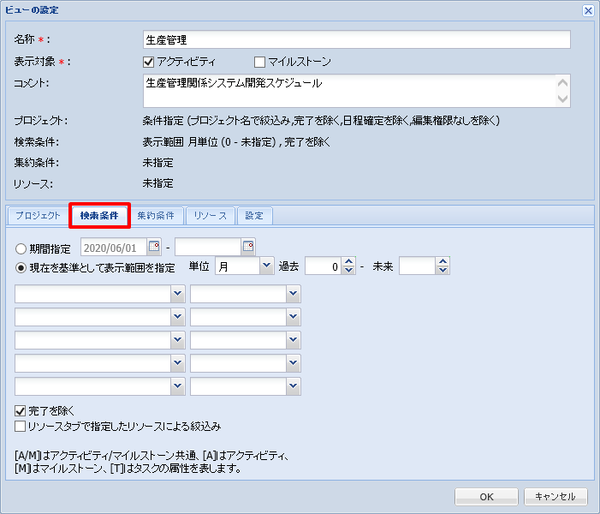Check the マイルストーン checkbox
Image resolution: width=600 pixels, height=514 pixels.
pos(259,62)
